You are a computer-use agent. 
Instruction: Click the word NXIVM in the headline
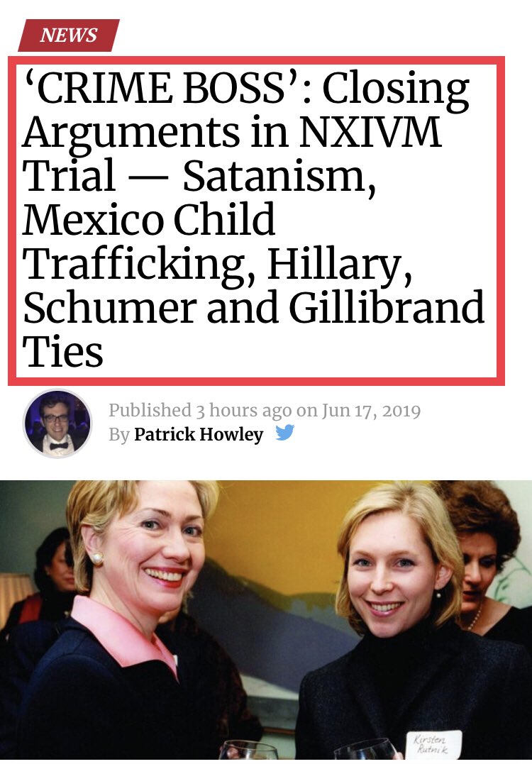370,131
